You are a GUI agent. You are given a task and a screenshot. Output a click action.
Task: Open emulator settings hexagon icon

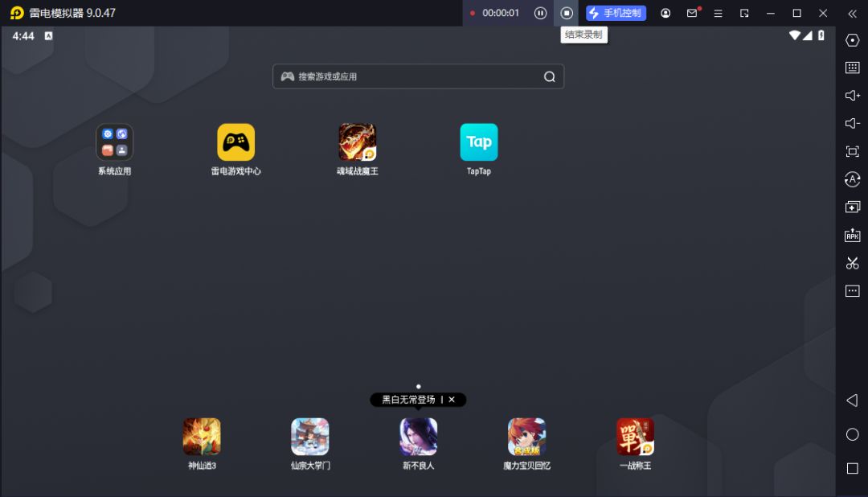pyautogui.click(x=853, y=40)
